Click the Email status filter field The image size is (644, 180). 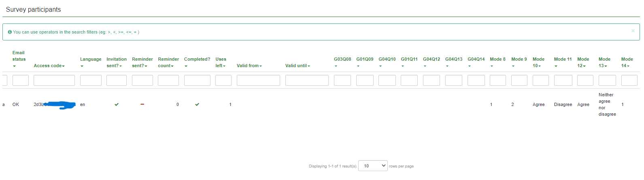tap(21, 80)
